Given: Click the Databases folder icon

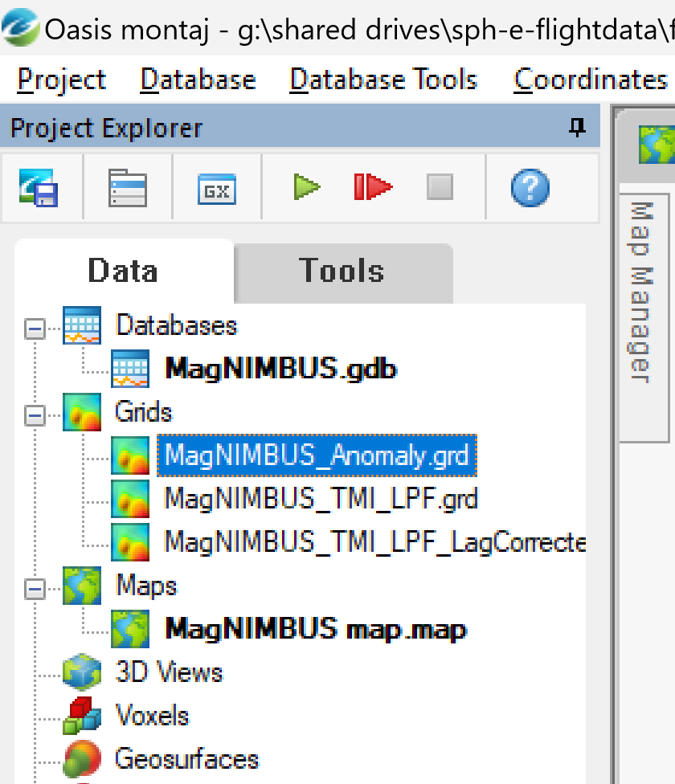Looking at the screenshot, I should point(82,325).
